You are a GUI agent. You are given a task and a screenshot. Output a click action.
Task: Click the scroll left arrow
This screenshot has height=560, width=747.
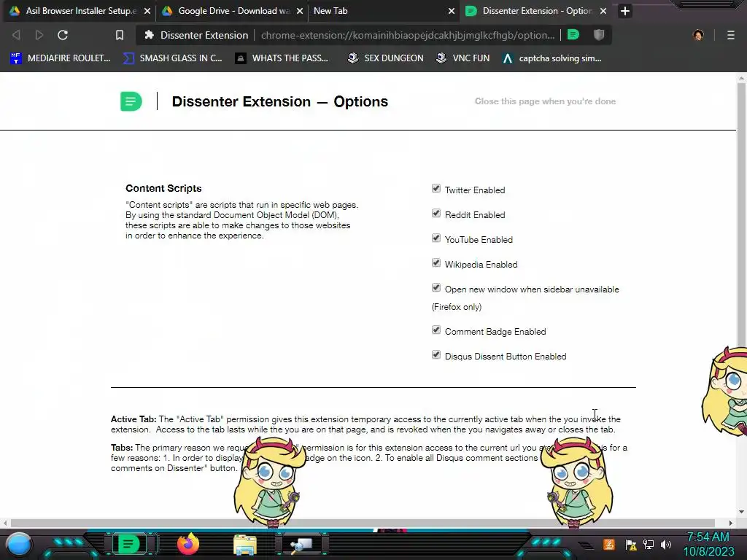tap(5, 523)
